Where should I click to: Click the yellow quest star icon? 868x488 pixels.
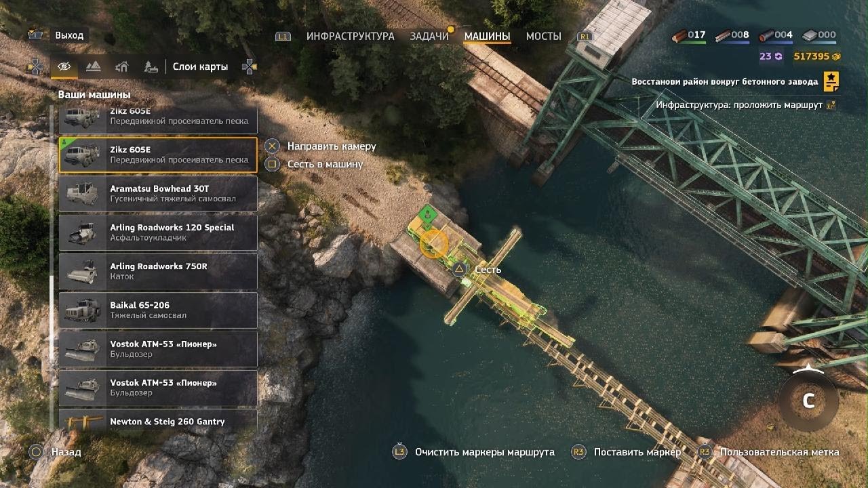[x=831, y=81]
